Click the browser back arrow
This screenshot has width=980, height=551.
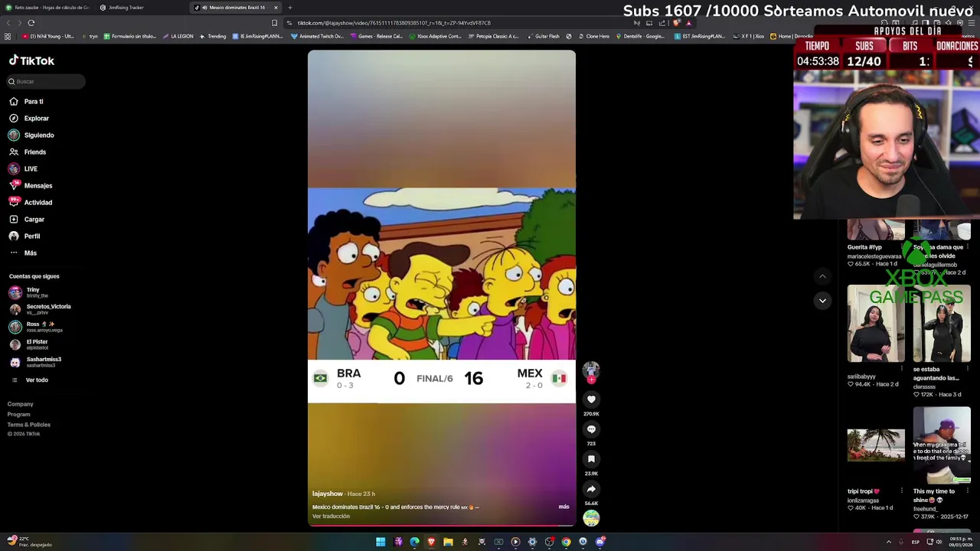8,23
